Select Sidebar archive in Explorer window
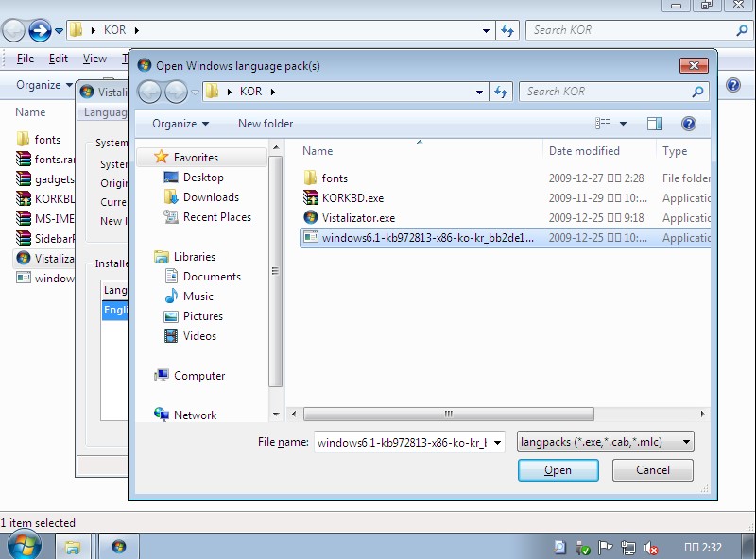 point(44,238)
